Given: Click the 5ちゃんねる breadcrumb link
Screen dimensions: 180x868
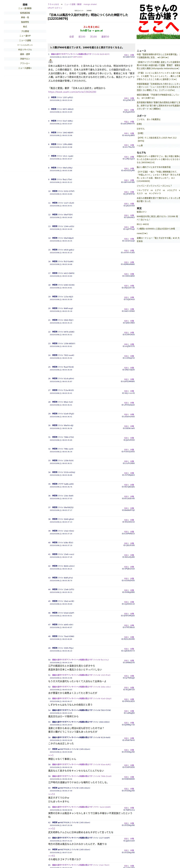Looking at the screenshot, I should coord(53,4).
